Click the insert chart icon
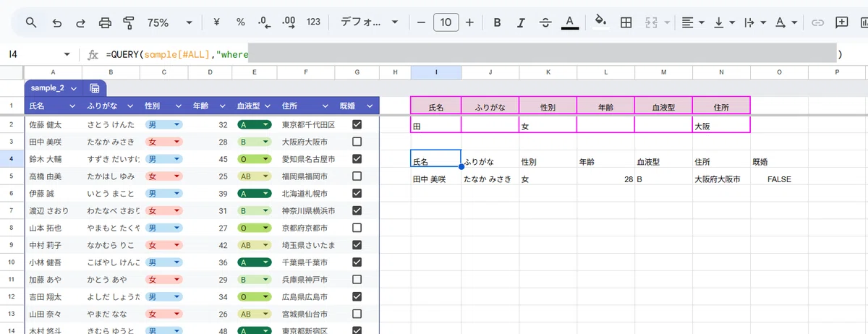 pos(863,22)
